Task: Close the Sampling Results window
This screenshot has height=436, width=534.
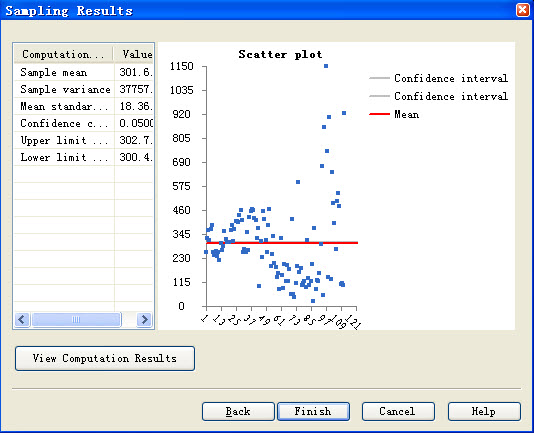Action: (523, 10)
